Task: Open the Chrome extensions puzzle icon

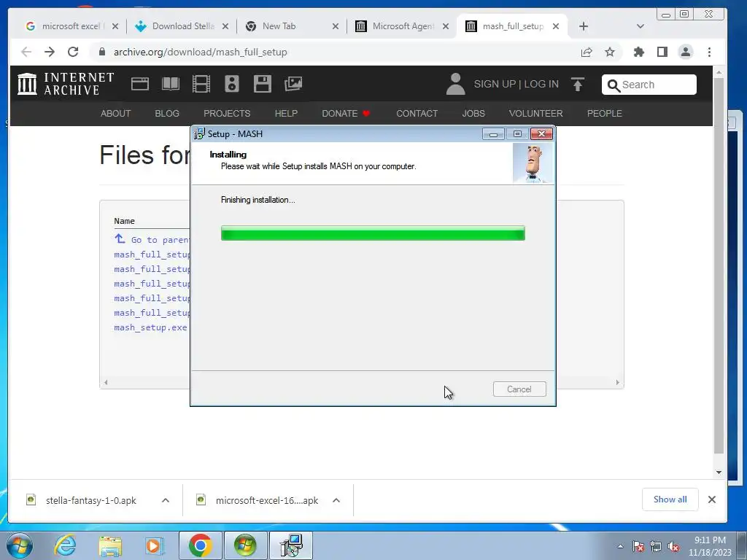Action: 639,52
